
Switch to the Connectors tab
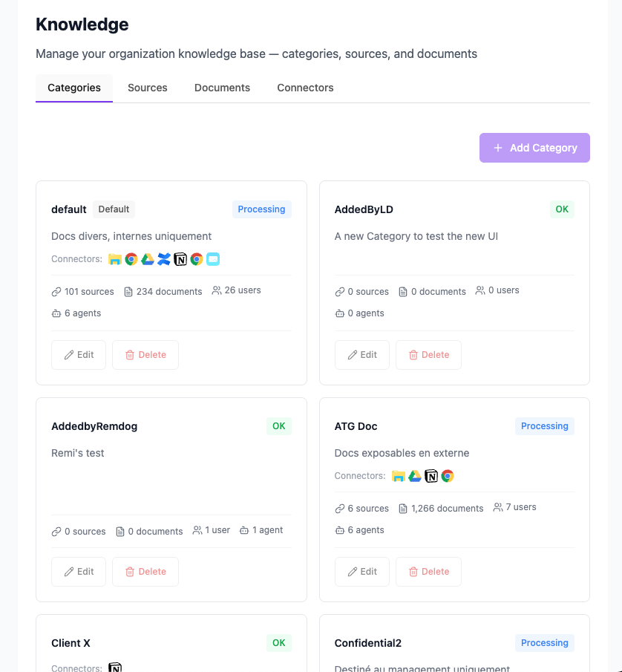click(x=305, y=87)
